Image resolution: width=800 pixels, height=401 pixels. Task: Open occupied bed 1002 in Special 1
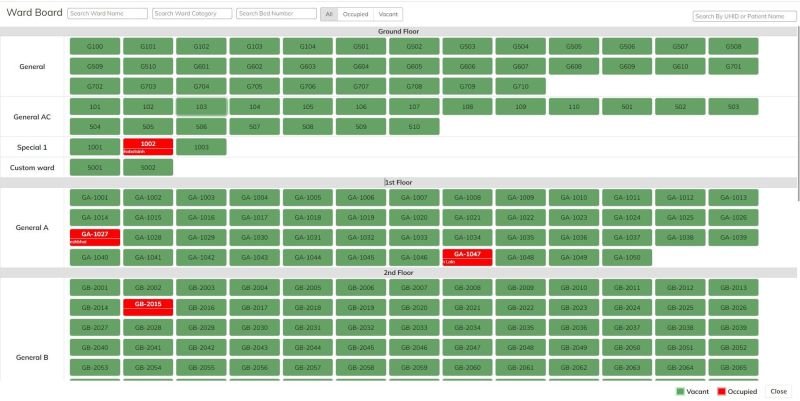[148, 146]
